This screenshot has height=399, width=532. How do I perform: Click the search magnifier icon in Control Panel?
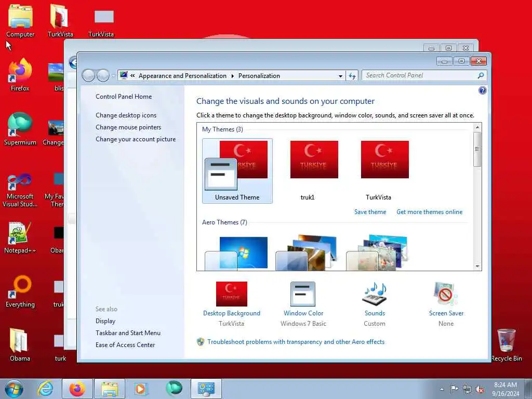coord(481,76)
